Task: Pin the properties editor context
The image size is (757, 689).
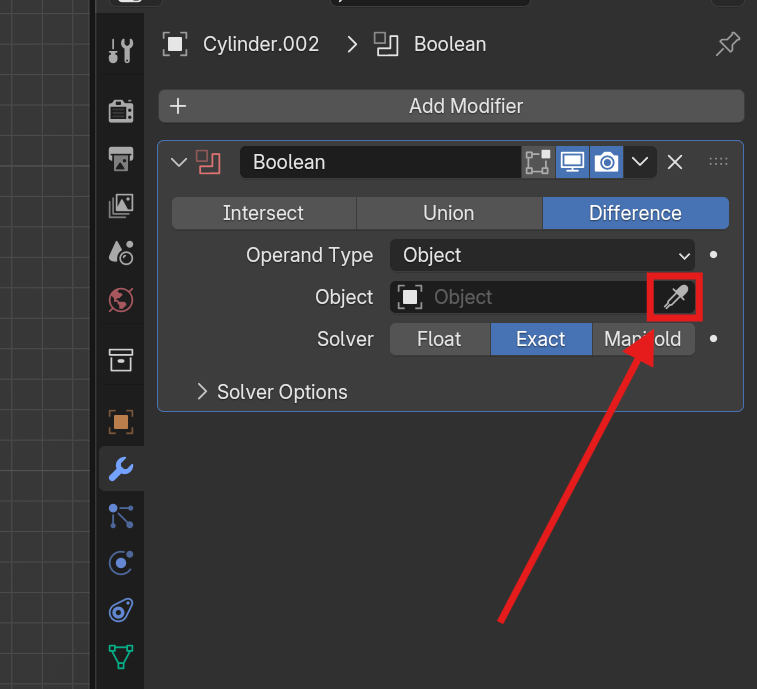Action: coord(728,44)
